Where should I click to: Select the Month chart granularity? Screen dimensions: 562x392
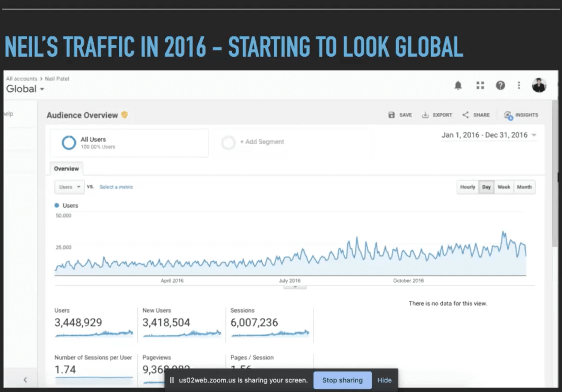(524, 187)
